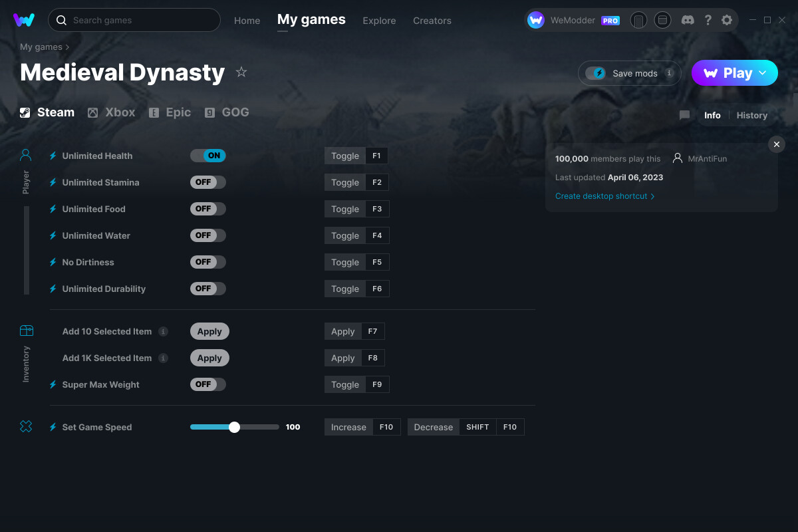Open the Info tab
Viewport: 798px width, 532px height.
click(712, 115)
